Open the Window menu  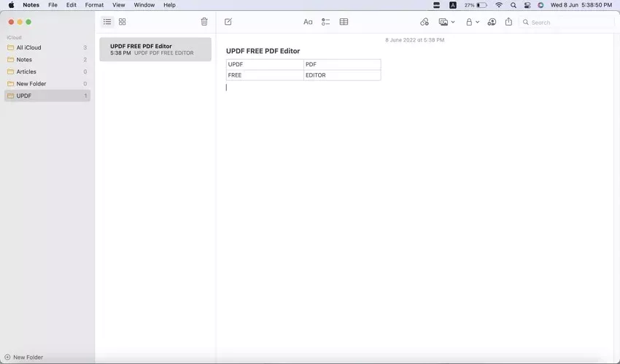click(144, 5)
